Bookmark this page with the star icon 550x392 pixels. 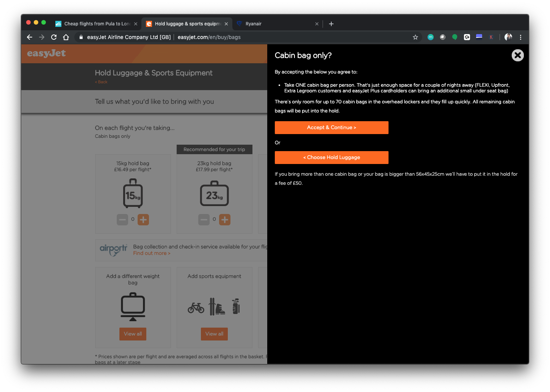pyautogui.click(x=415, y=37)
